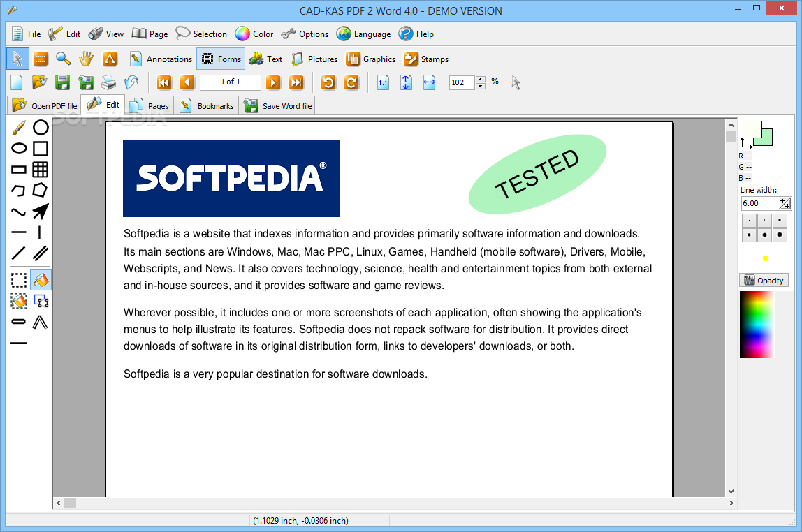
Task: Open the File menu
Action: [26, 34]
